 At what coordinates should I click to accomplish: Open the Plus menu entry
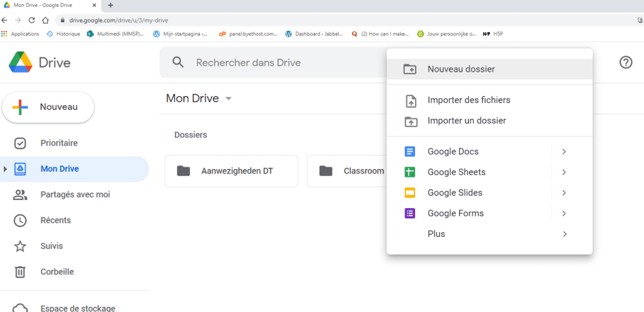[489, 234]
